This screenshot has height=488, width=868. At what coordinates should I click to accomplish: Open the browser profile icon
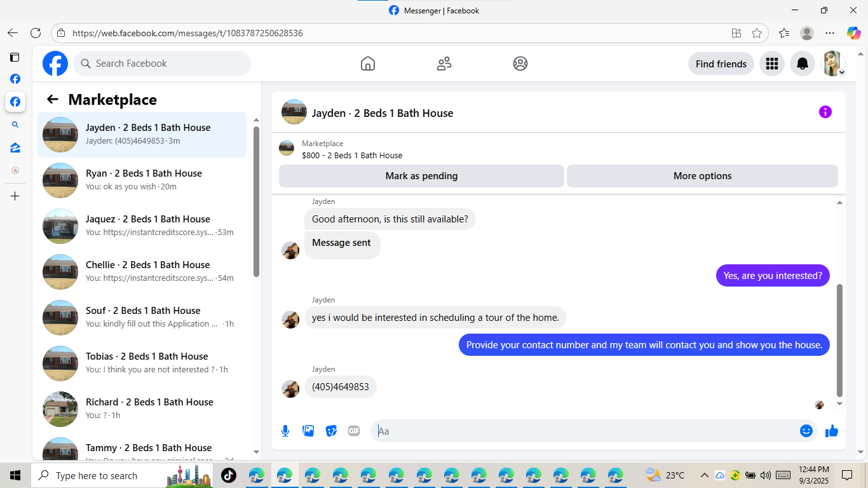click(x=807, y=33)
